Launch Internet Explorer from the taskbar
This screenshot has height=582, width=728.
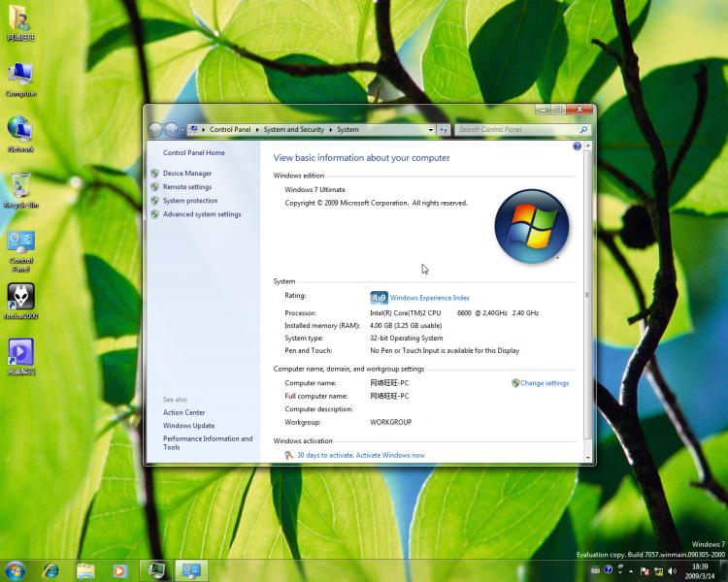(x=50, y=570)
